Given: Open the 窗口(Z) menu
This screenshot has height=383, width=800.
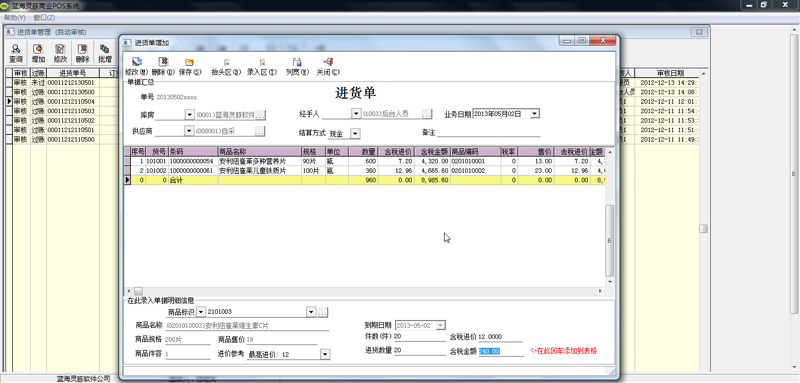Looking at the screenshot, I should pos(44,17).
